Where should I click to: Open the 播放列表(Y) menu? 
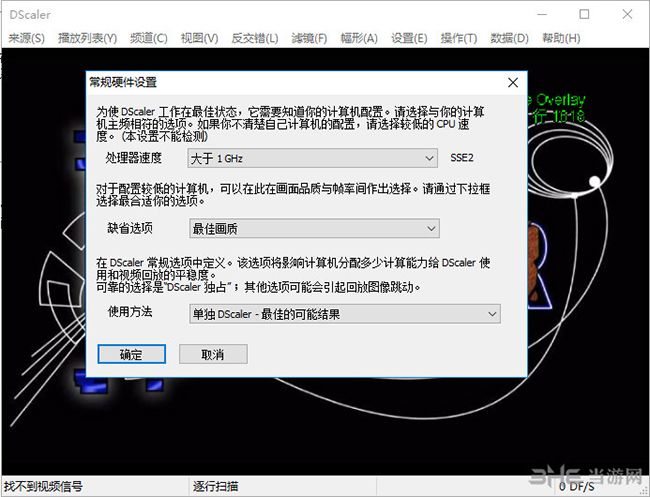tap(87, 38)
